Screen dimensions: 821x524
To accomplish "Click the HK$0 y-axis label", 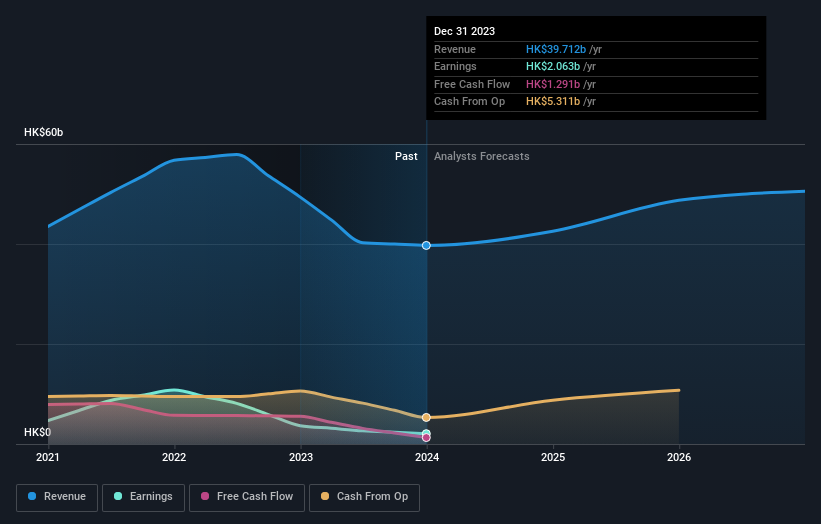I will pos(38,432).
